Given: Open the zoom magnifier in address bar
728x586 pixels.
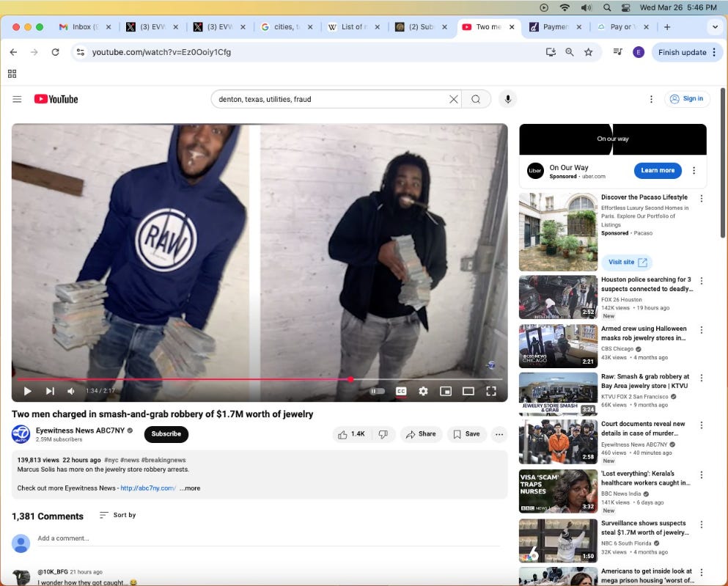Looking at the screenshot, I should [x=569, y=52].
